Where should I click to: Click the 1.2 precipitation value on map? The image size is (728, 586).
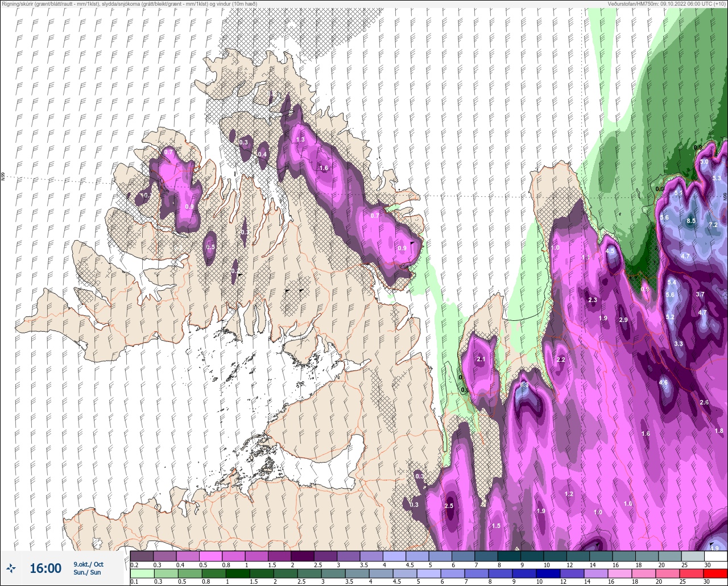[x=569, y=494]
